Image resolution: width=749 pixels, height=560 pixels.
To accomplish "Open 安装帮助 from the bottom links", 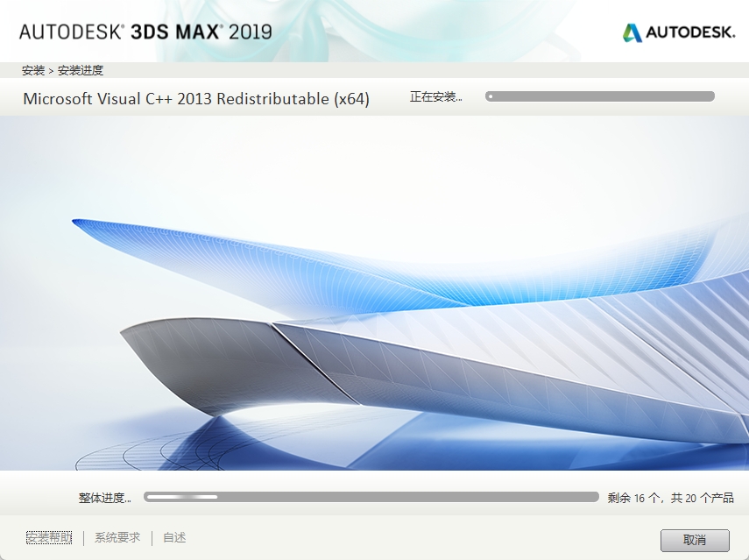I will click(48, 537).
